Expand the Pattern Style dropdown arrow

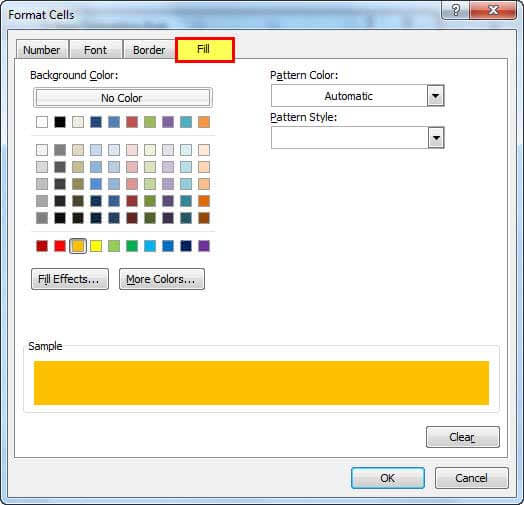[436, 137]
